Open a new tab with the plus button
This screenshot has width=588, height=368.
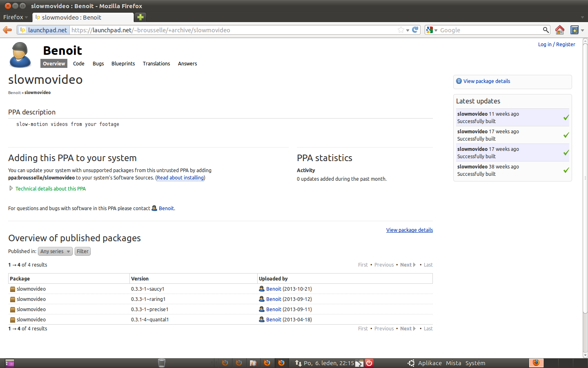tap(140, 17)
